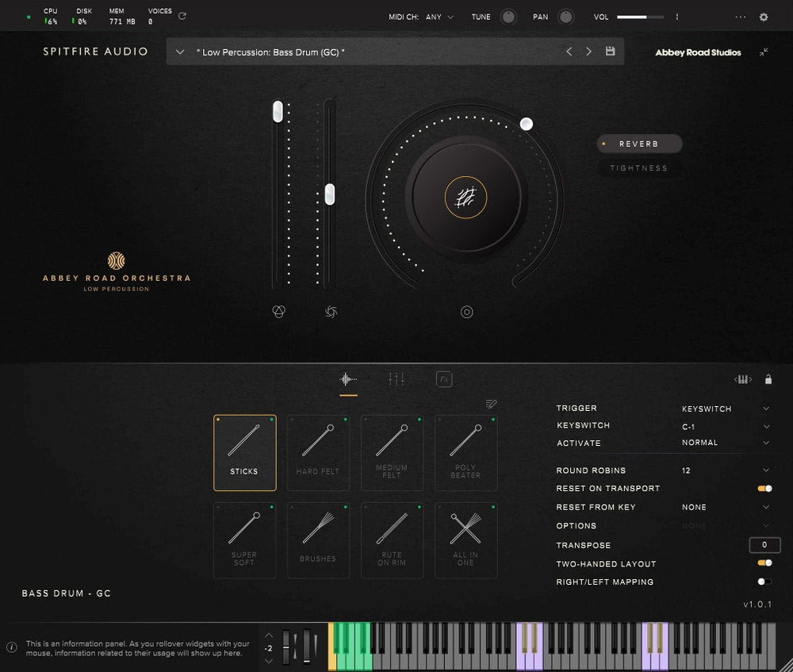
Task: Select the All In One articulation
Action: point(465,540)
